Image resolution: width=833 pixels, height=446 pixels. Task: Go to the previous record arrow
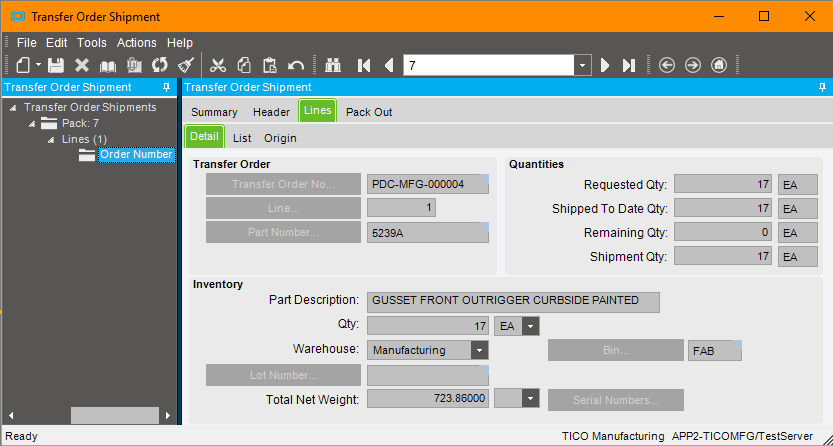[x=389, y=65]
